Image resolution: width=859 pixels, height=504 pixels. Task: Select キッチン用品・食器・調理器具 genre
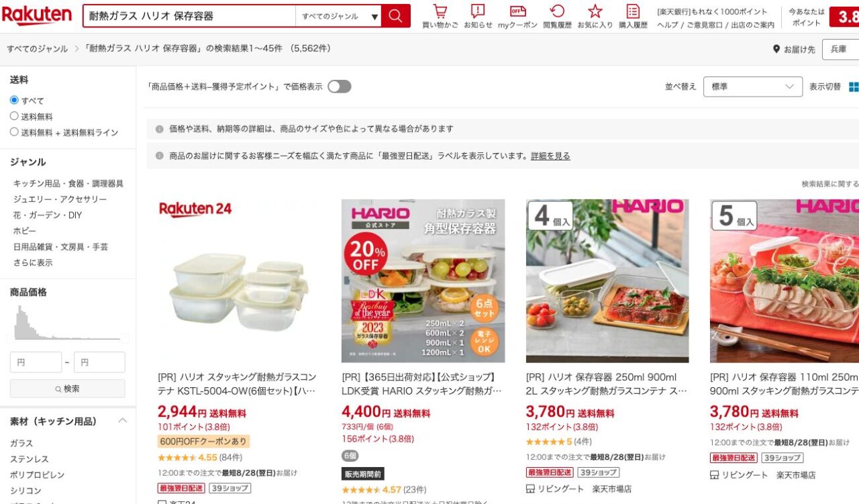[x=68, y=183]
